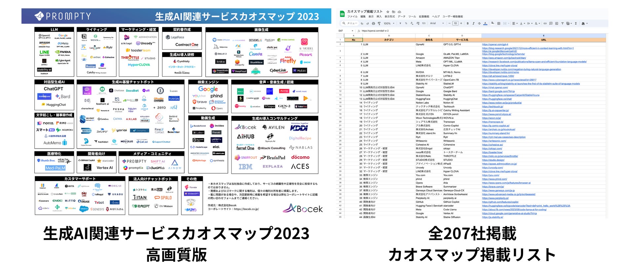644x268 pixels.
Task: Create a filter using the funnel icon
Action: (562, 23)
